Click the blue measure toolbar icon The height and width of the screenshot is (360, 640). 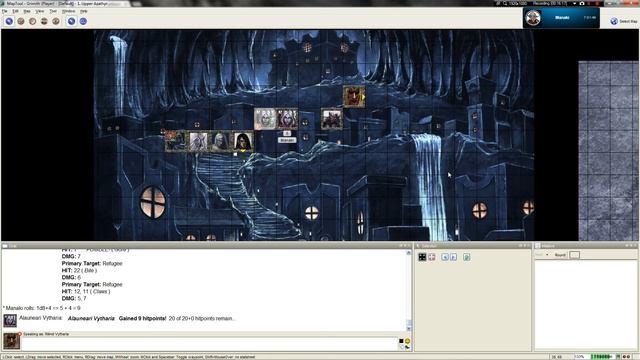point(71,21)
